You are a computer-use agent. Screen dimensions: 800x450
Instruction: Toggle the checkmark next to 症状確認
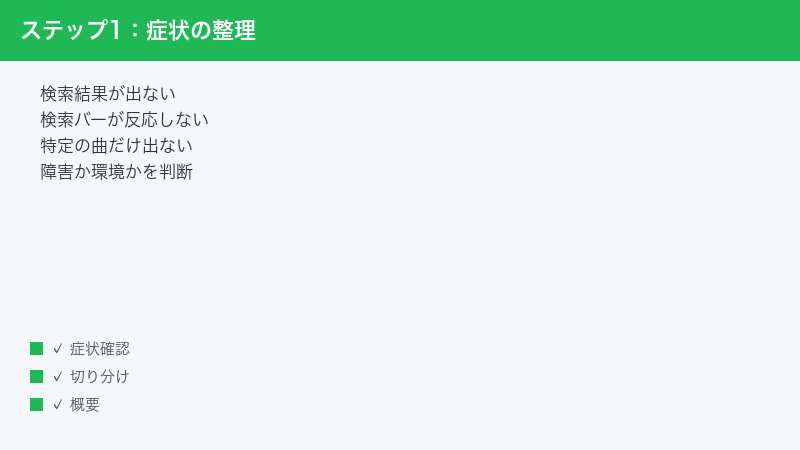coord(58,348)
